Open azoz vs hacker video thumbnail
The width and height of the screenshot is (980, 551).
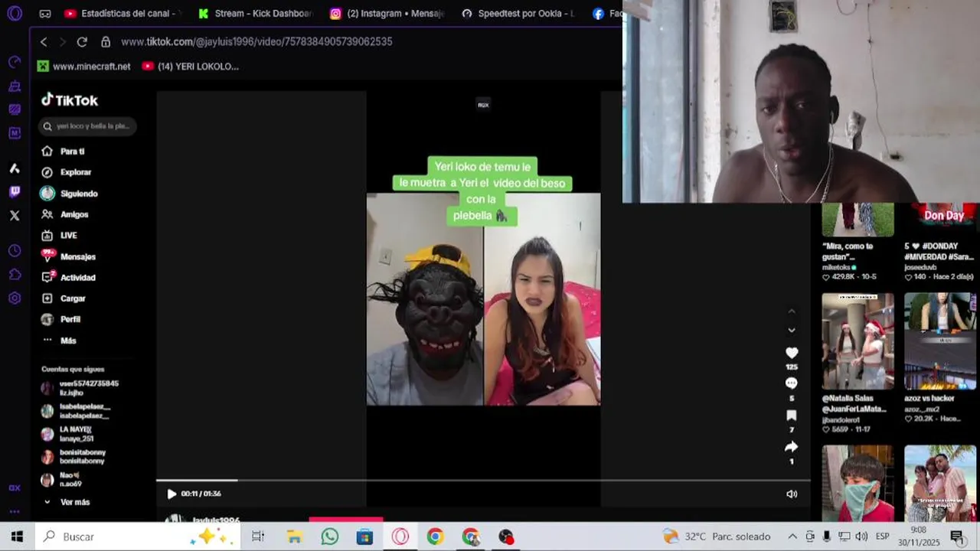click(939, 341)
